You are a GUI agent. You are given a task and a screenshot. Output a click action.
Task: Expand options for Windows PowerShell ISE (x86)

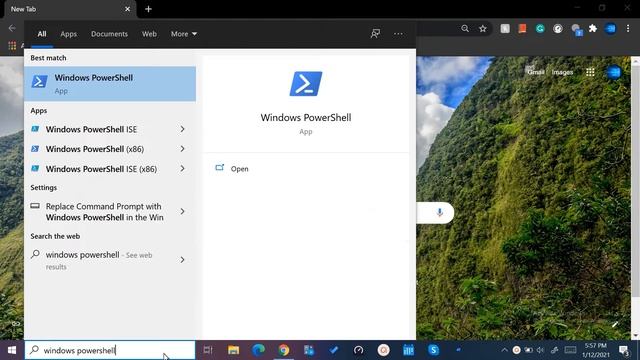click(x=182, y=169)
